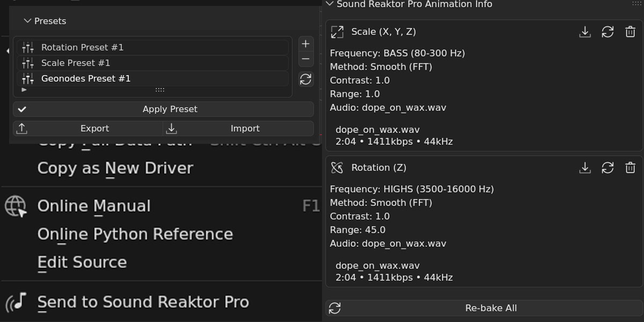Click 'Frequency: HIGHS (3500-16000 Hz)' text
This screenshot has height=322, width=644.
[x=412, y=189]
